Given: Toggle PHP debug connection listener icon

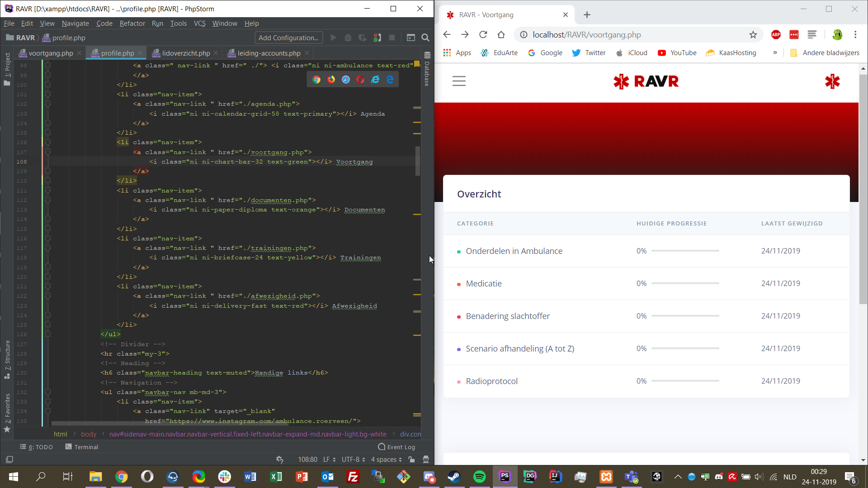Looking at the screenshot, I should 377,38.
